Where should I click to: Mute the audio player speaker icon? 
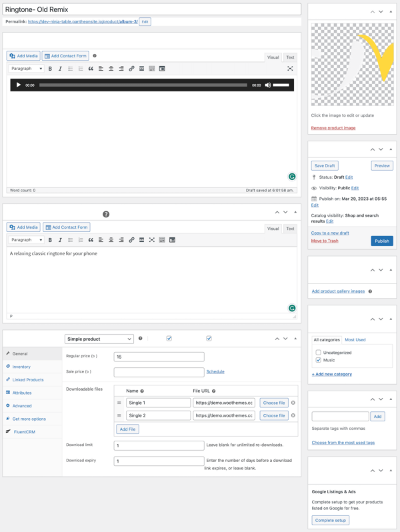coord(268,85)
